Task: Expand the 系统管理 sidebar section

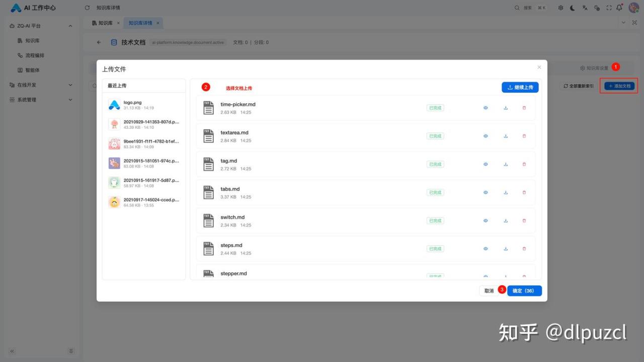Action: [70, 100]
